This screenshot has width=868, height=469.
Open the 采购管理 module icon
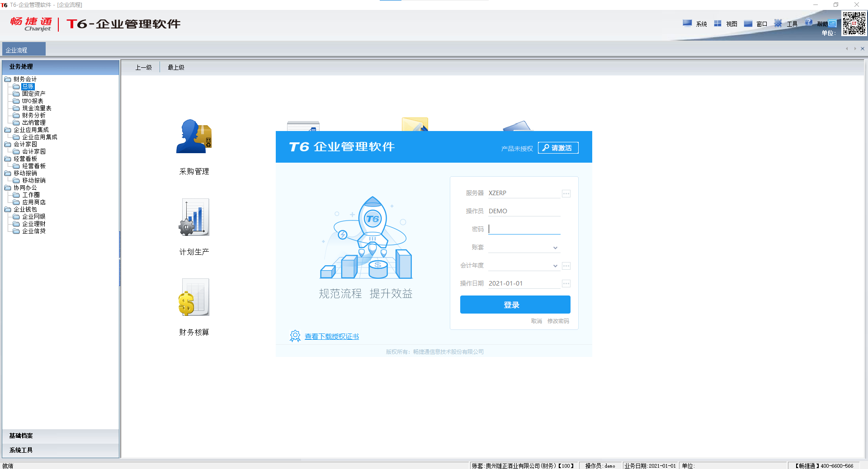[194, 136]
